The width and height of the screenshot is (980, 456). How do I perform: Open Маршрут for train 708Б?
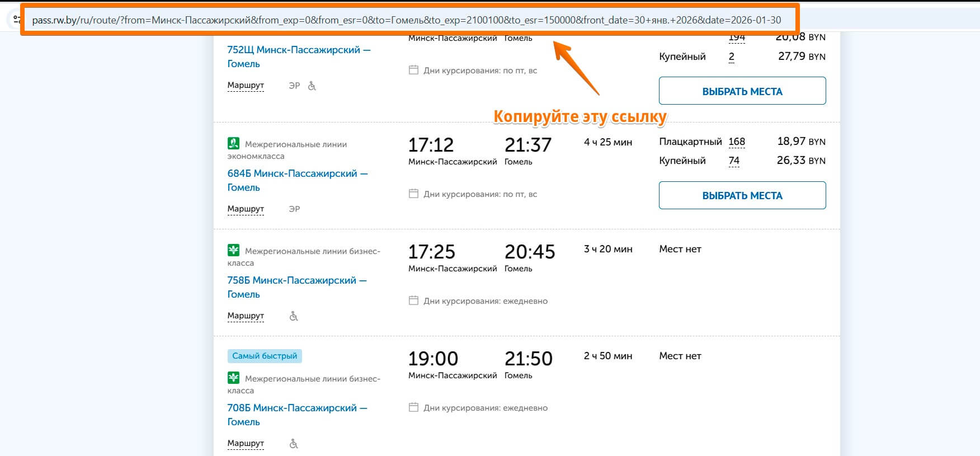coord(246,443)
